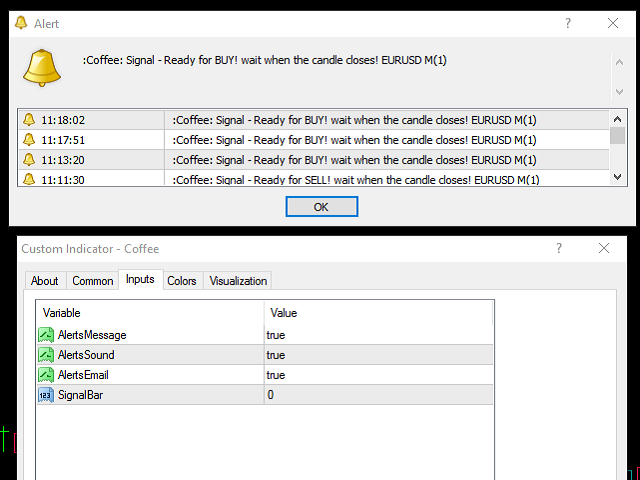Click the bell icon beside 11:13:20 alert
The height and width of the screenshot is (480, 640).
pos(28,159)
